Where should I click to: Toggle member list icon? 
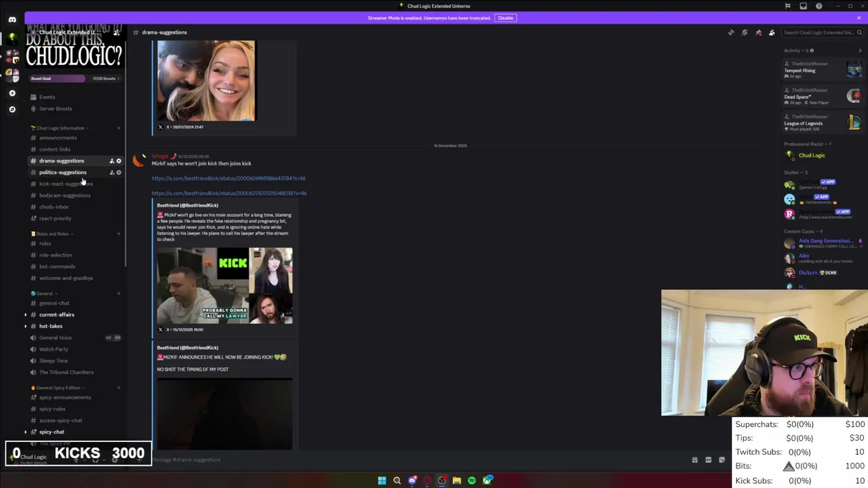click(x=772, y=32)
